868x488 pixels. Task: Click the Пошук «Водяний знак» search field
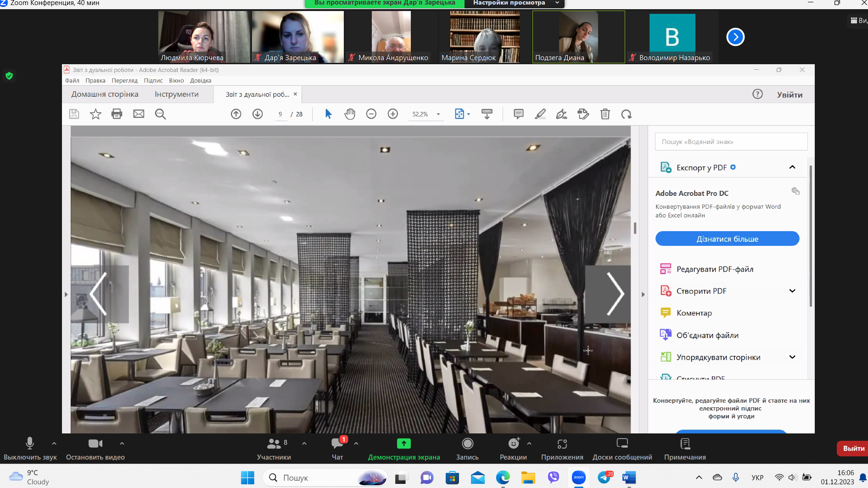pyautogui.click(x=731, y=142)
